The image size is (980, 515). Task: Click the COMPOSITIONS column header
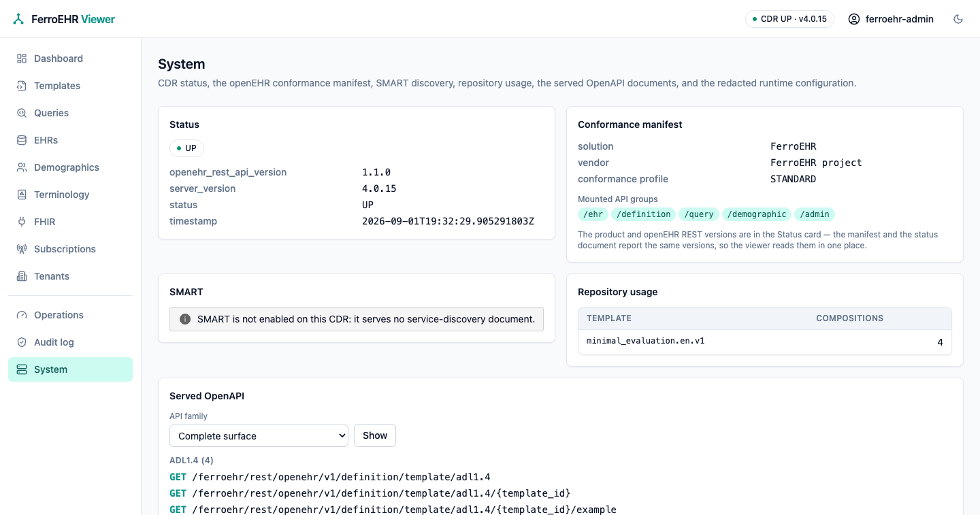[x=850, y=318]
